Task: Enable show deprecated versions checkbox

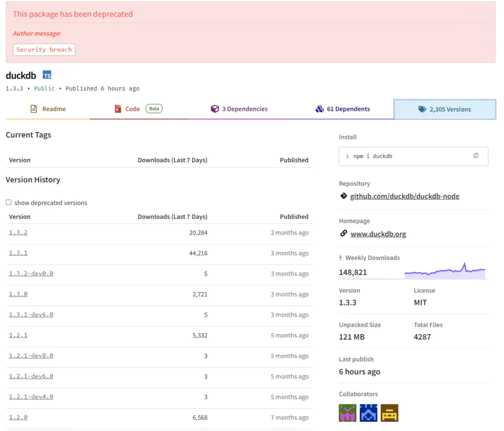Action: 8,202
